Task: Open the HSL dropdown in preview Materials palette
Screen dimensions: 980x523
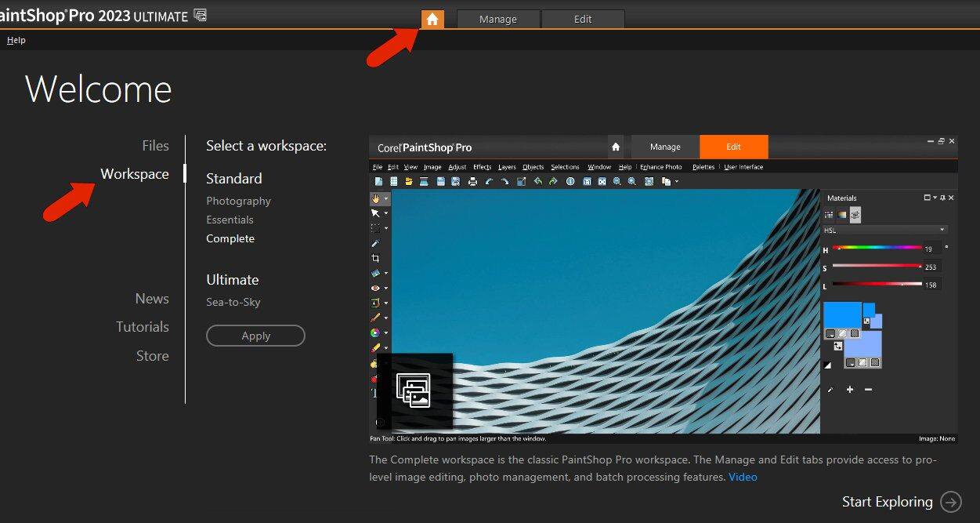Action: [x=884, y=230]
